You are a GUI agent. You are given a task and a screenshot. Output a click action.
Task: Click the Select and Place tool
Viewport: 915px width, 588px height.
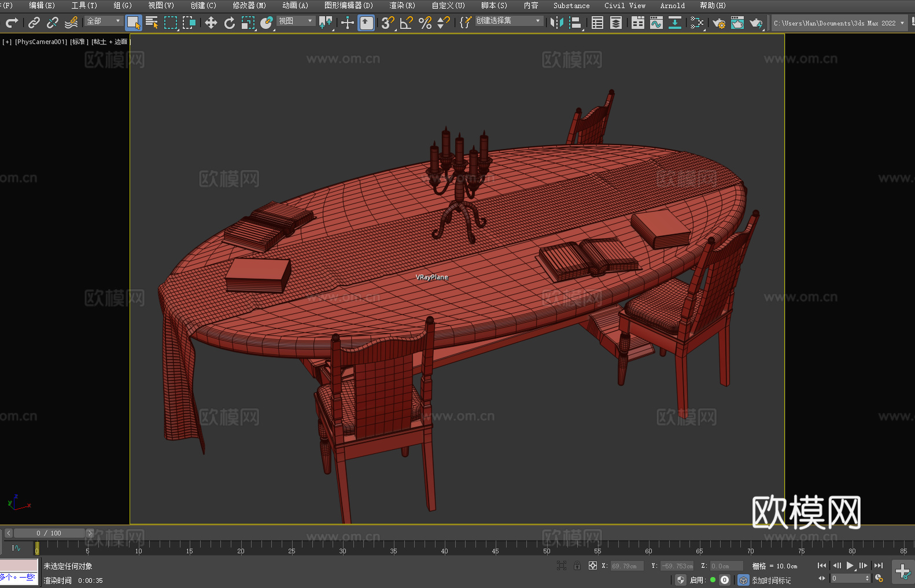[267, 23]
